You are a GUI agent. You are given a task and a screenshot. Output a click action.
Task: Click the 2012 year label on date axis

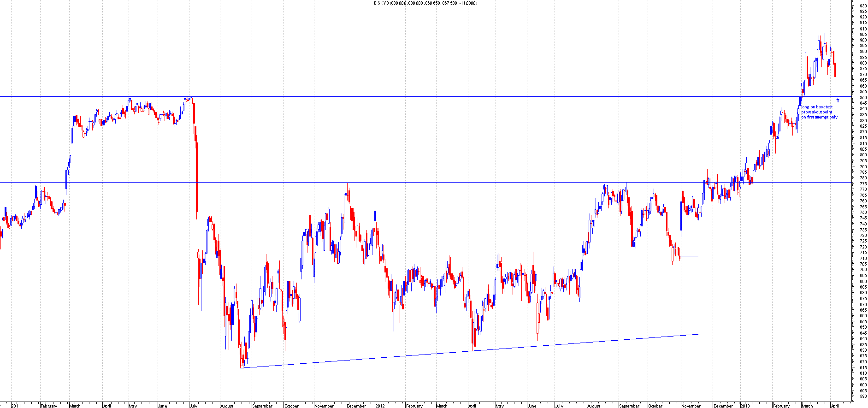380,406
